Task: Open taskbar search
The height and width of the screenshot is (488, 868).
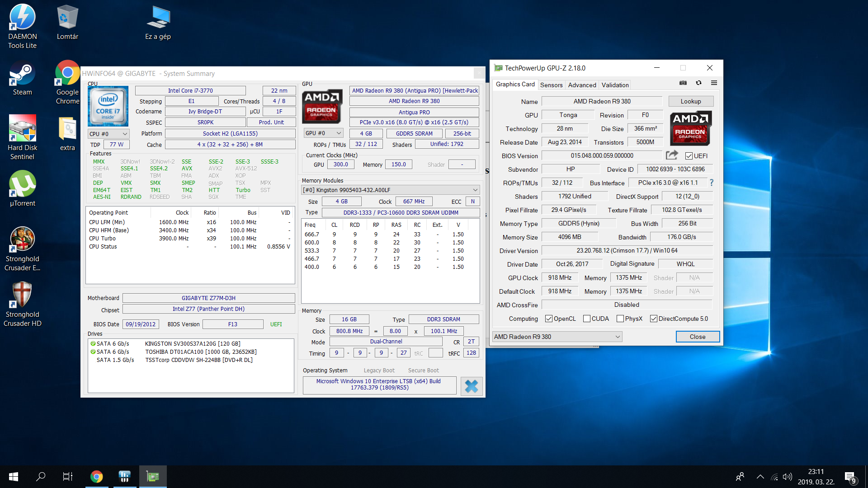Action: [41, 476]
